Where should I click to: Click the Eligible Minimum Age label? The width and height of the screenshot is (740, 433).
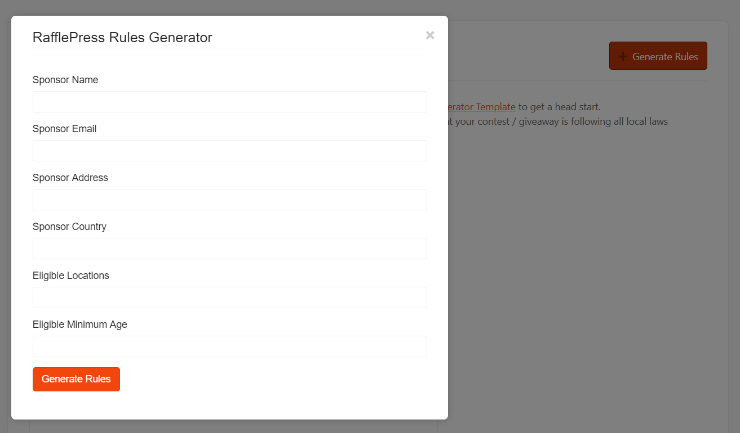80,324
